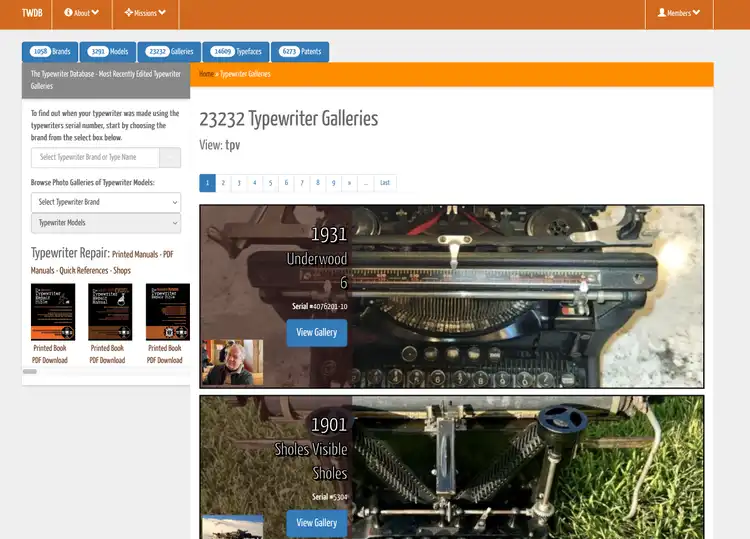Viewport: 750px width, 539px height.
Task: Click the second Typewriter Repair Manual book cover
Action: pyautogui.click(x=110, y=312)
